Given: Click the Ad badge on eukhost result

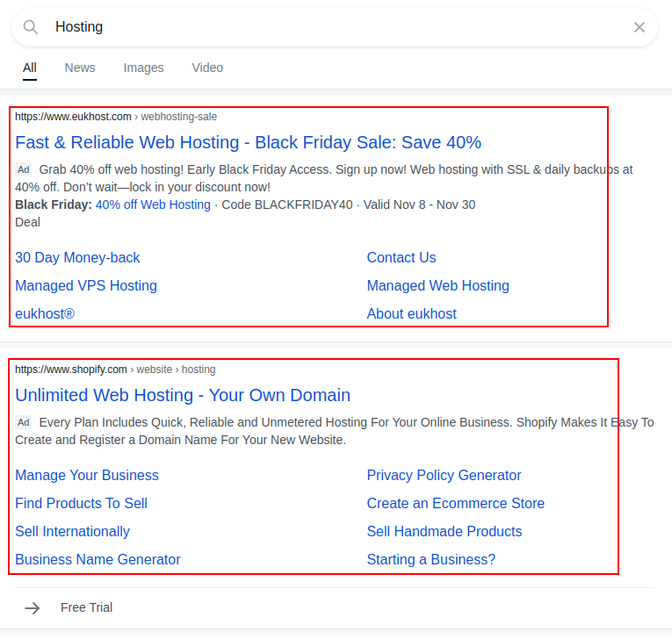Looking at the screenshot, I should coord(23,169).
